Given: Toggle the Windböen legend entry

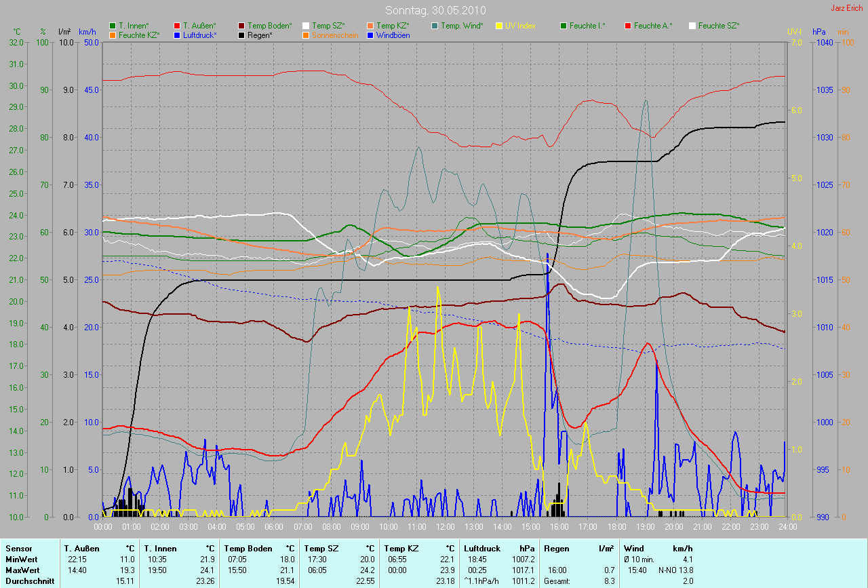Looking at the screenshot, I should click(x=393, y=35).
